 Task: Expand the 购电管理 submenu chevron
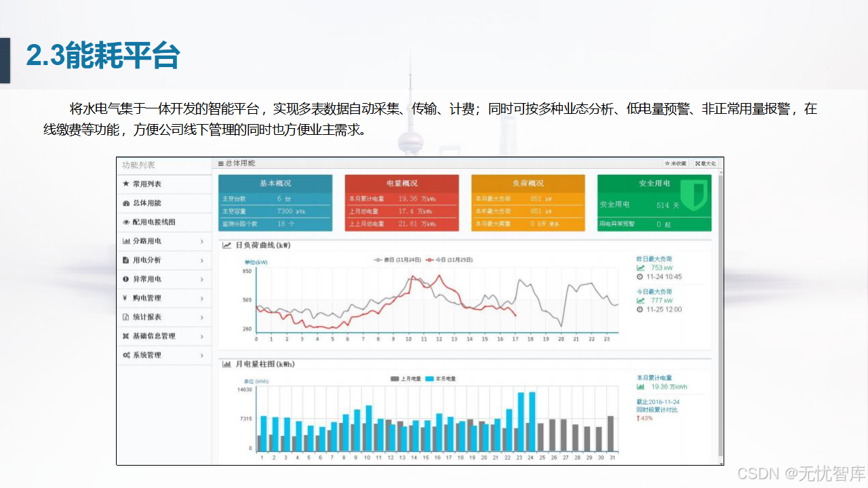[x=202, y=298]
